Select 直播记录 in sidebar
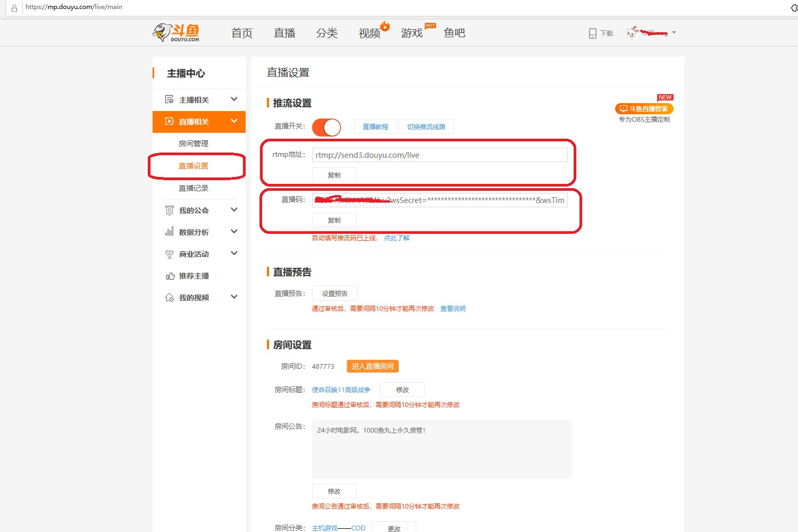This screenshot has width=798, height=532. point(194,188)
